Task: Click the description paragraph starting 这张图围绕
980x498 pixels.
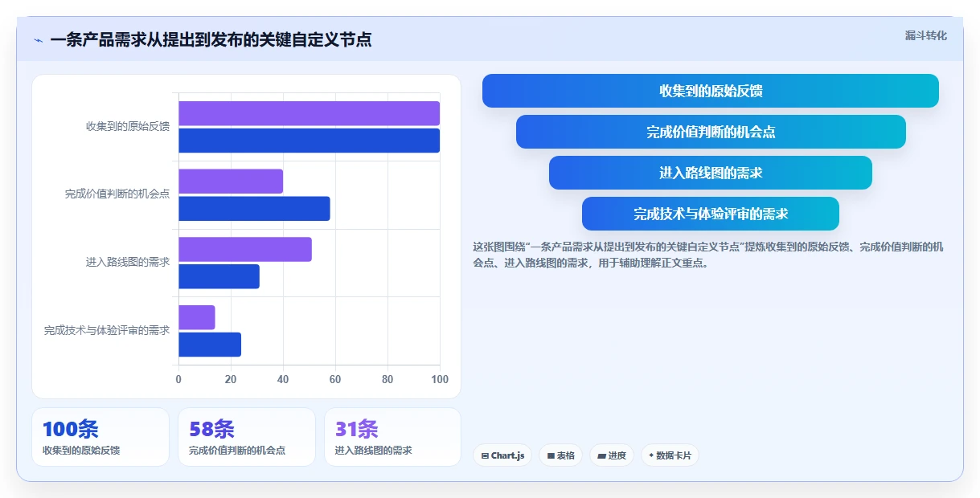Action: (x=708, y=255)
